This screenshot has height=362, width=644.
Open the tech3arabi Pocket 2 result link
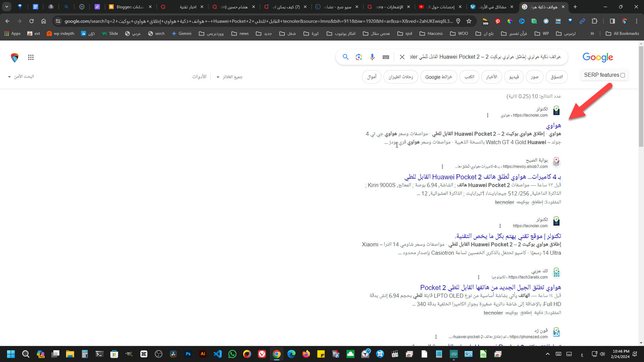490,287
